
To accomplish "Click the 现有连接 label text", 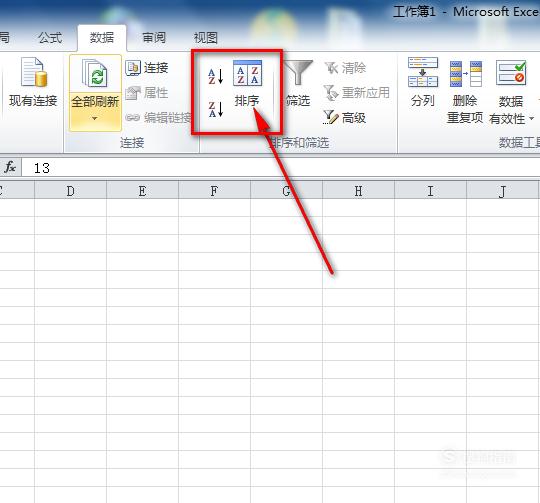I will point(33,101).
